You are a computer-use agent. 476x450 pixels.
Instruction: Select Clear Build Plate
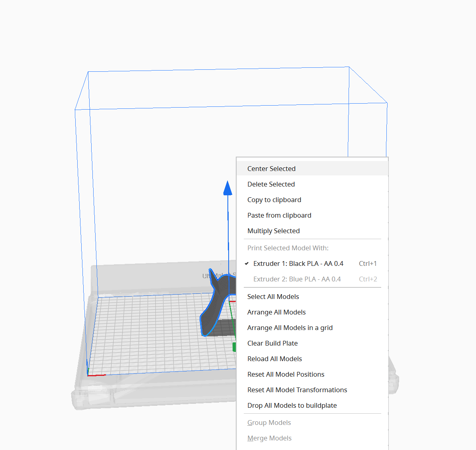(312, 343)
